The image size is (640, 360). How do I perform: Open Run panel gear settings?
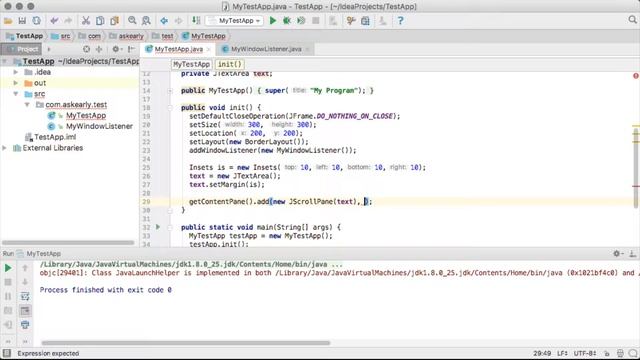click(x=618, y=253)
